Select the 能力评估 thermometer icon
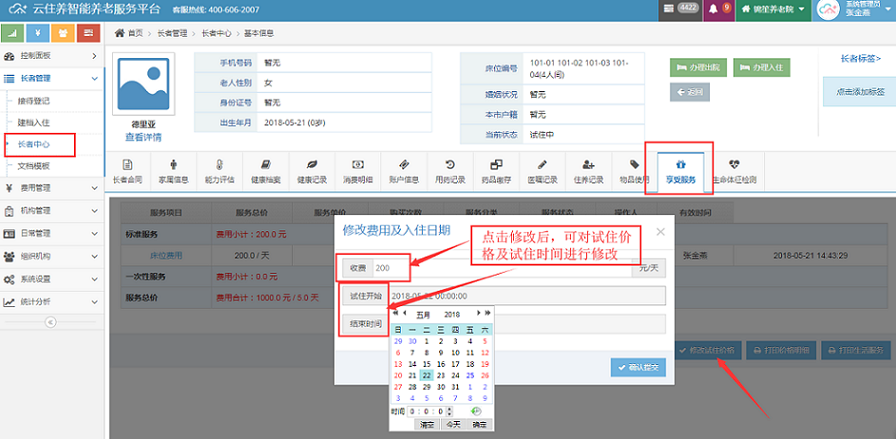The height and width of the screenshot is (439, 896). tap(219, 171)
